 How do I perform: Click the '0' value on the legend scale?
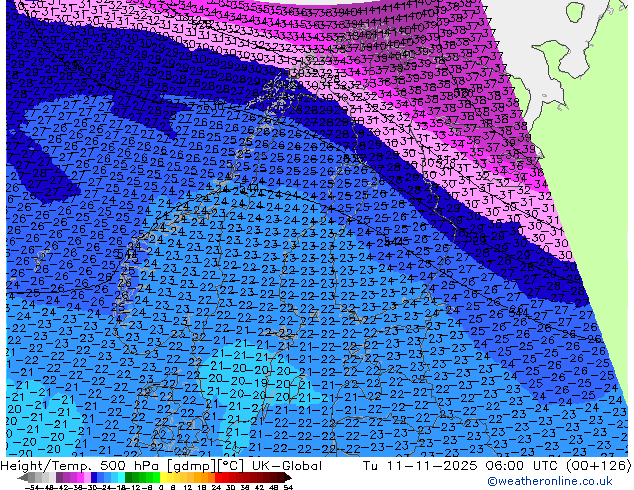[161, 488]
